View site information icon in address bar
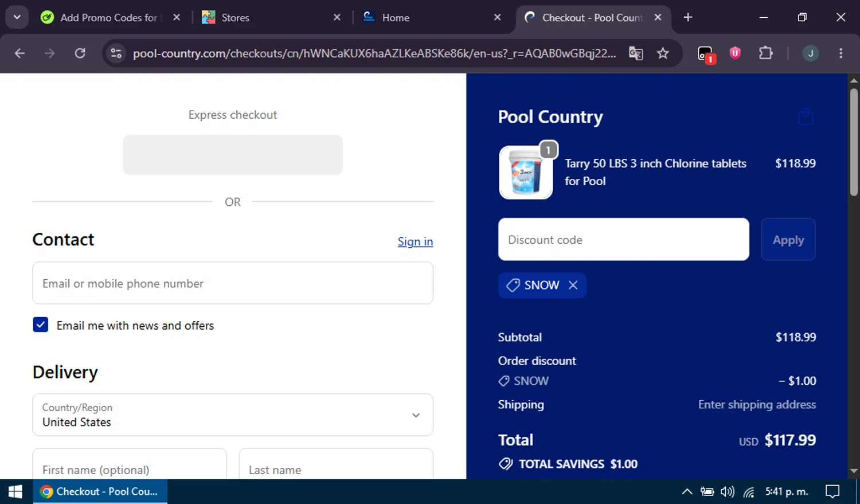Screen dimensions: 860x504 pyautogui.click(x=116, y=53)
